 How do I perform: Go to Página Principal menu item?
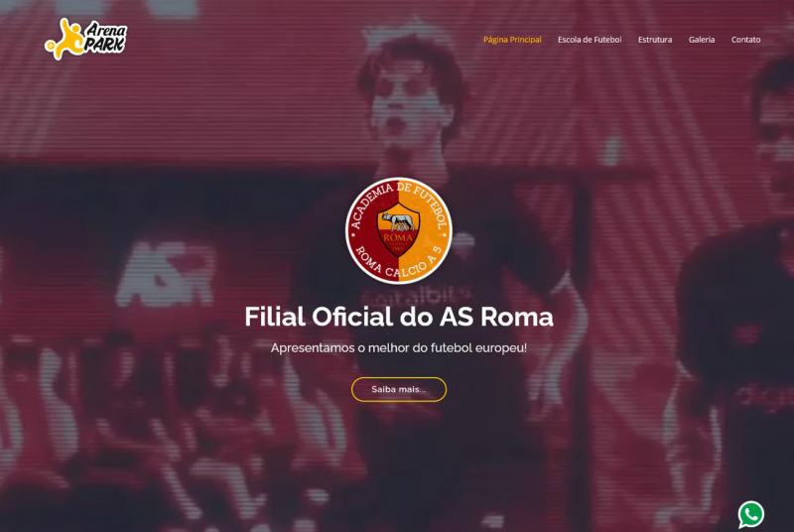[512, 40]
